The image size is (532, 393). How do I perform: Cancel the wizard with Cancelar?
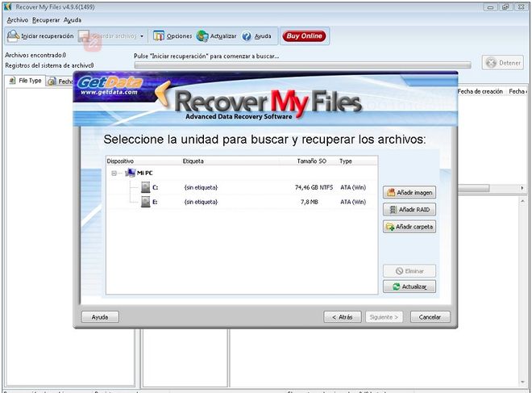pos(430,317)
